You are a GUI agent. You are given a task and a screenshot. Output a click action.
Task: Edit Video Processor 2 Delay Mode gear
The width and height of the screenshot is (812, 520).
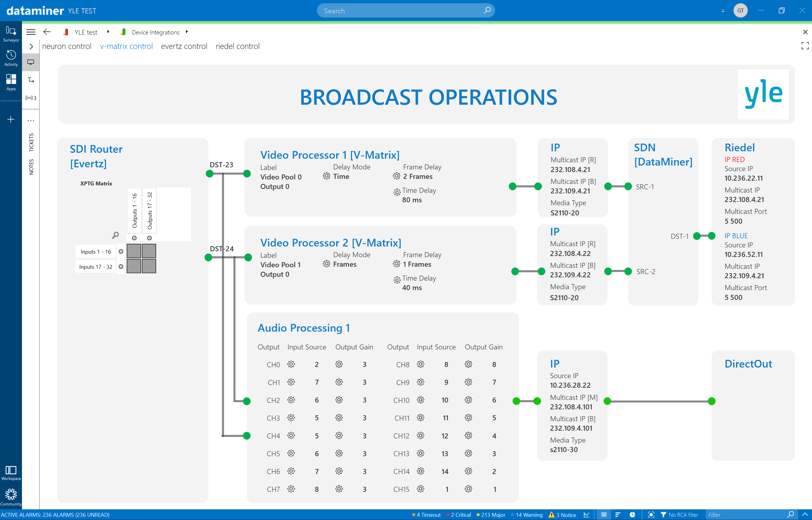point(326,264)
